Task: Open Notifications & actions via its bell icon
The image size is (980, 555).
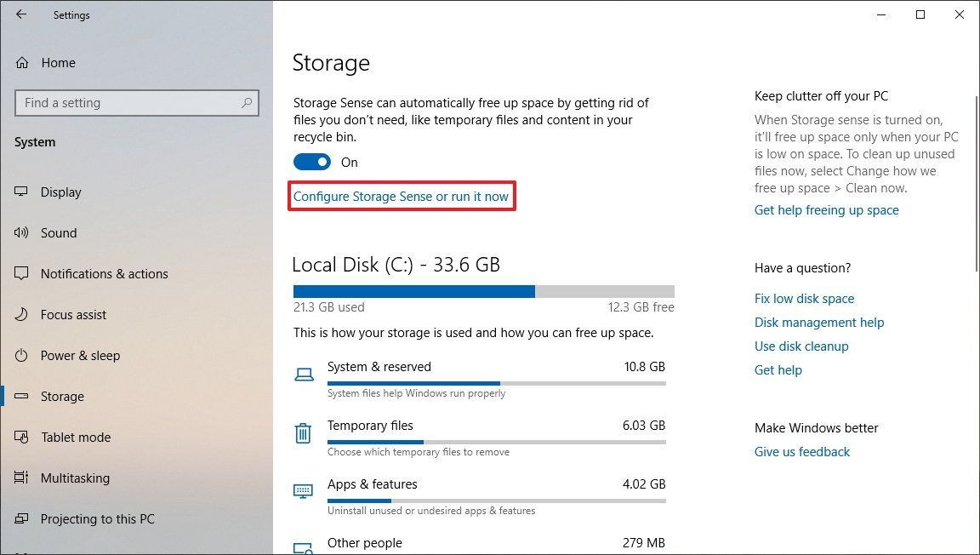Action: click(x=20, y=273)
